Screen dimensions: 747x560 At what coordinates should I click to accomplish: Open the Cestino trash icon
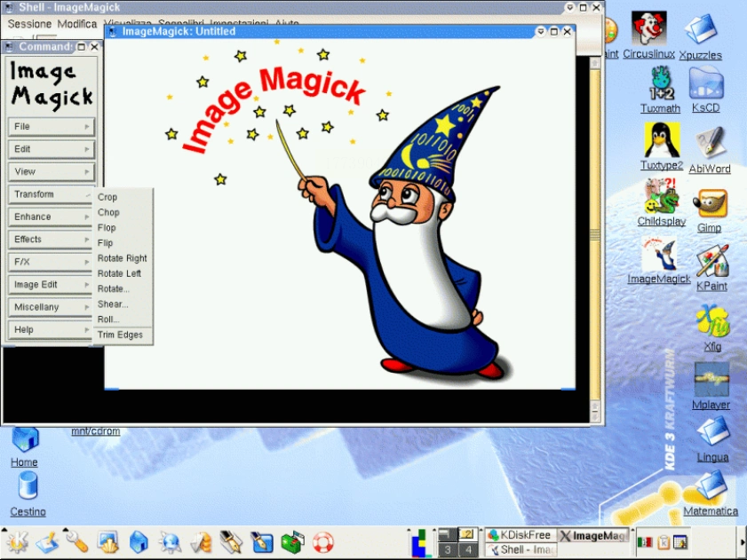[x=28, y=487]
